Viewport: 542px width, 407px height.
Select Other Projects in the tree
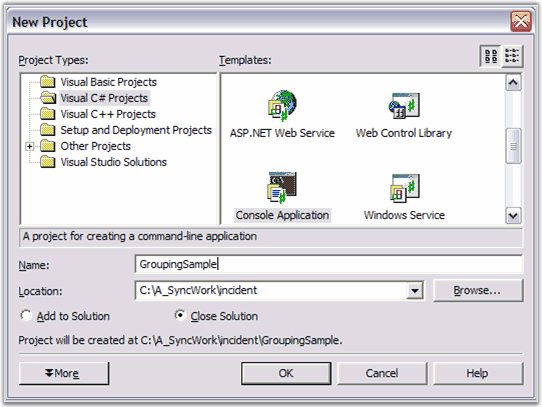click(95, 146)
